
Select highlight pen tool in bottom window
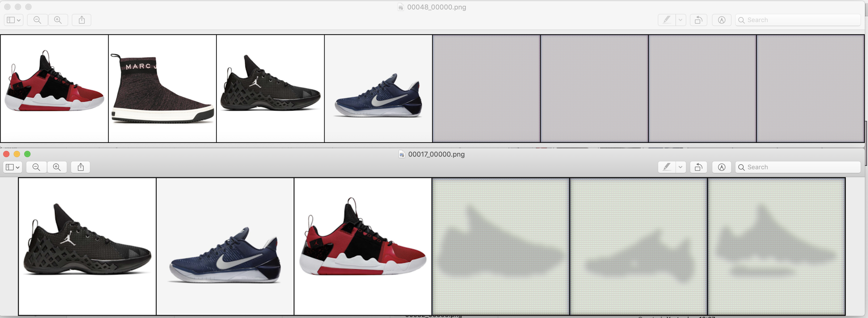[x=667, y=167]
